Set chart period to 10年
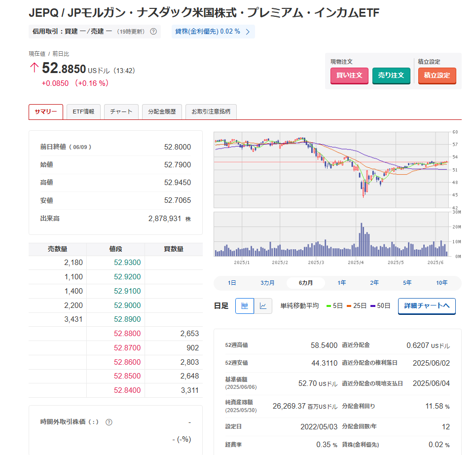 (441, 283)
